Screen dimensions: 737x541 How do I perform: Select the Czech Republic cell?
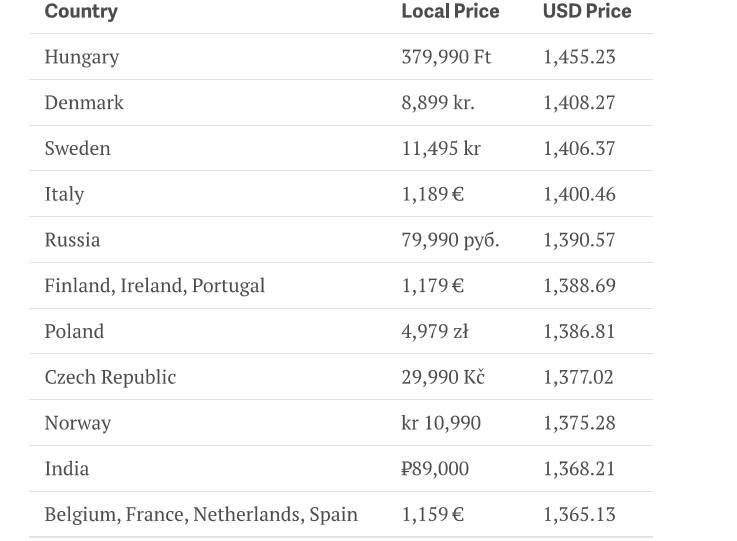(110, 377)
